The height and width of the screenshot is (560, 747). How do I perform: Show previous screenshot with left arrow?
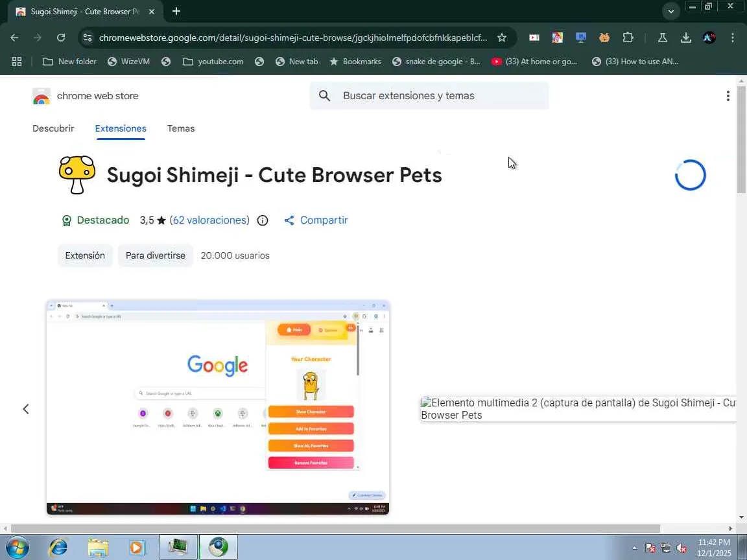click(26, 409)
